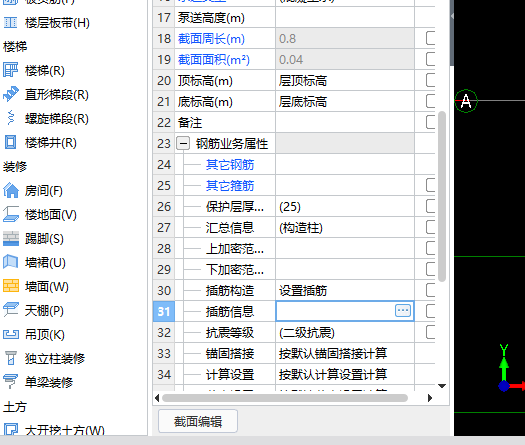The width and height of the screenshot is (525, 445).
Task: Choose the 独立柱装修 column icon
Action: pyautogui.click(x=11, y=358)
